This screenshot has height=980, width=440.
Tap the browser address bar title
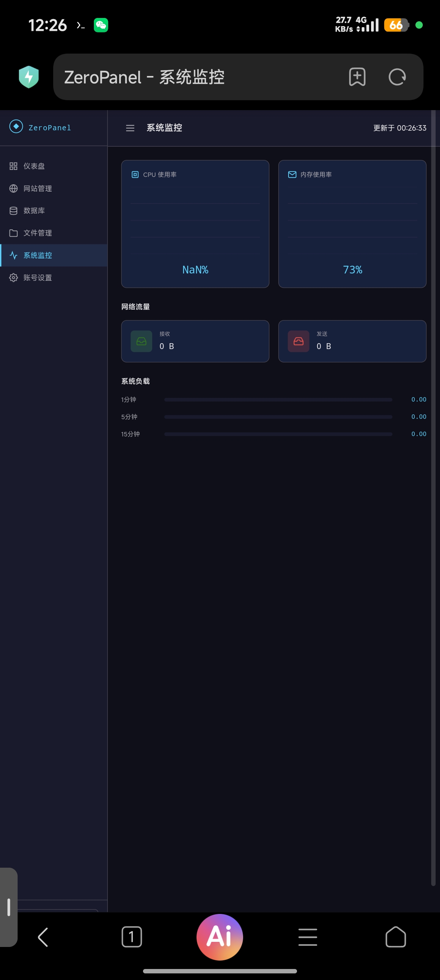[x=144, y=77]
